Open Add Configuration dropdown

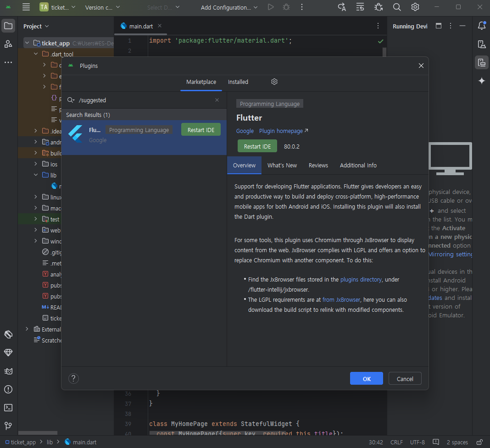[229, 7]
